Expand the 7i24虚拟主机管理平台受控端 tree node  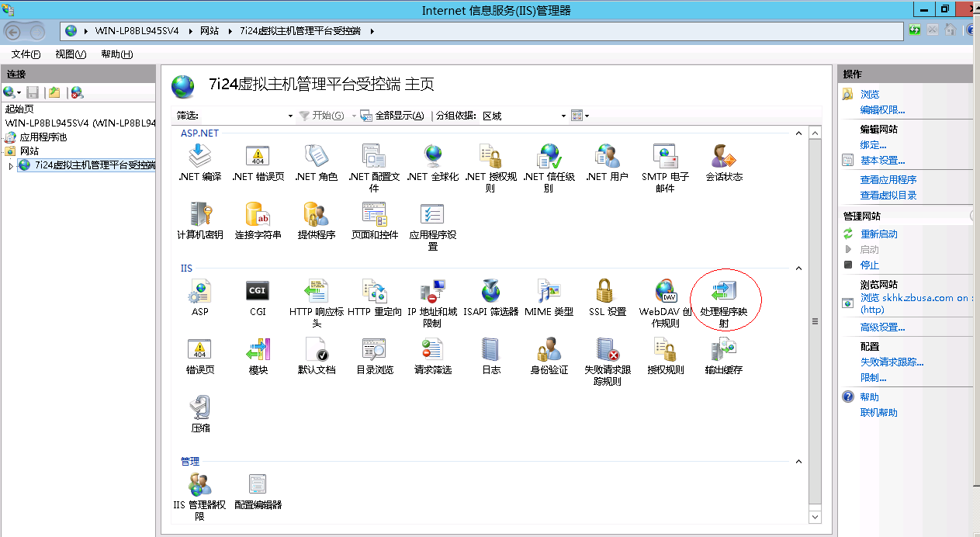[11, 166]
